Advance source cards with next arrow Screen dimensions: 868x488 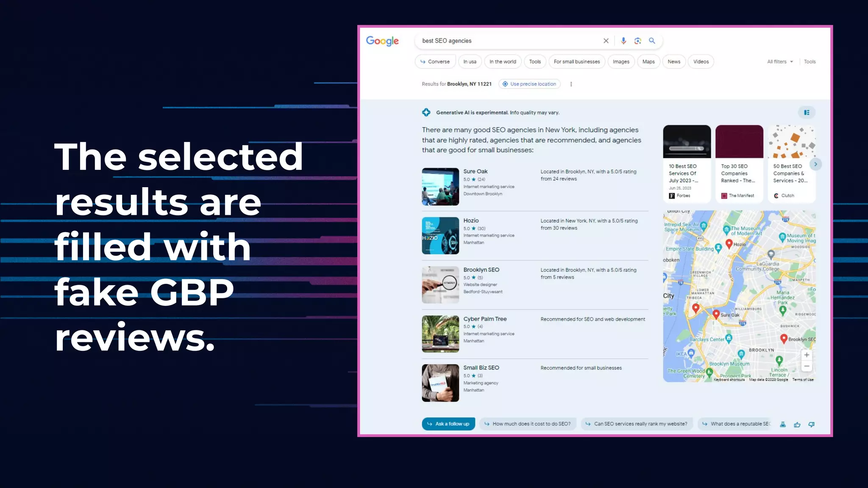pos(815,164)
